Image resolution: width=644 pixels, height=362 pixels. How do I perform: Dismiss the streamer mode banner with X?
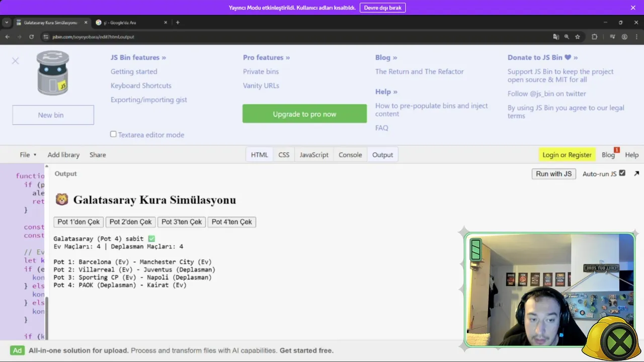633,8
